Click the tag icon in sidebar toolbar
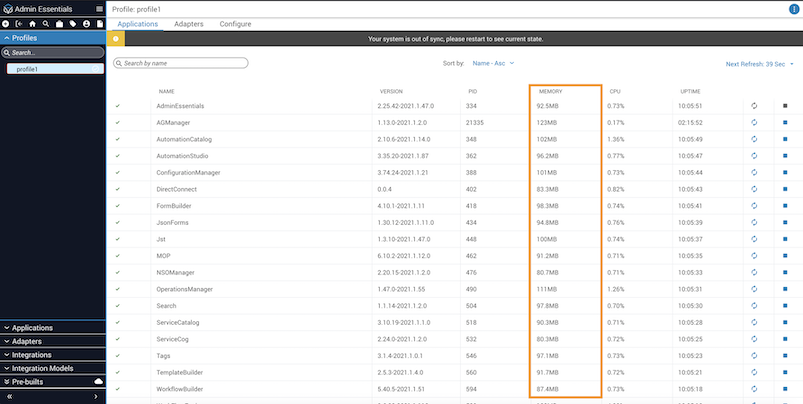803x404 pixels. tap(73, 23)
